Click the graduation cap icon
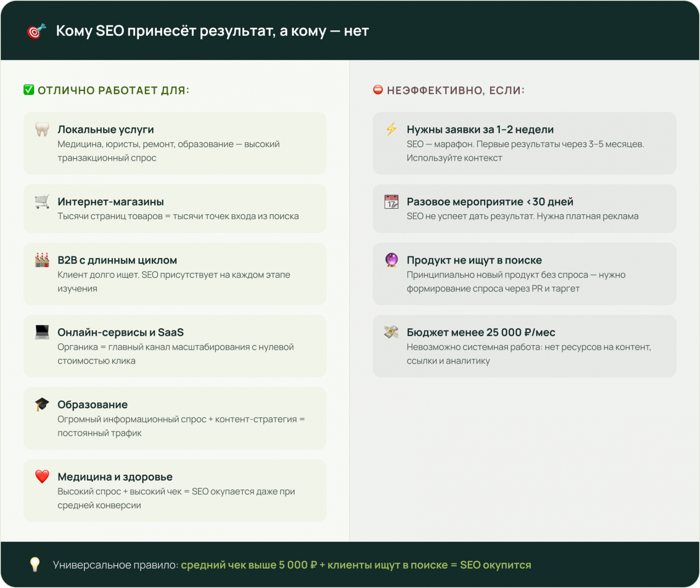 [x=42, y=404]
